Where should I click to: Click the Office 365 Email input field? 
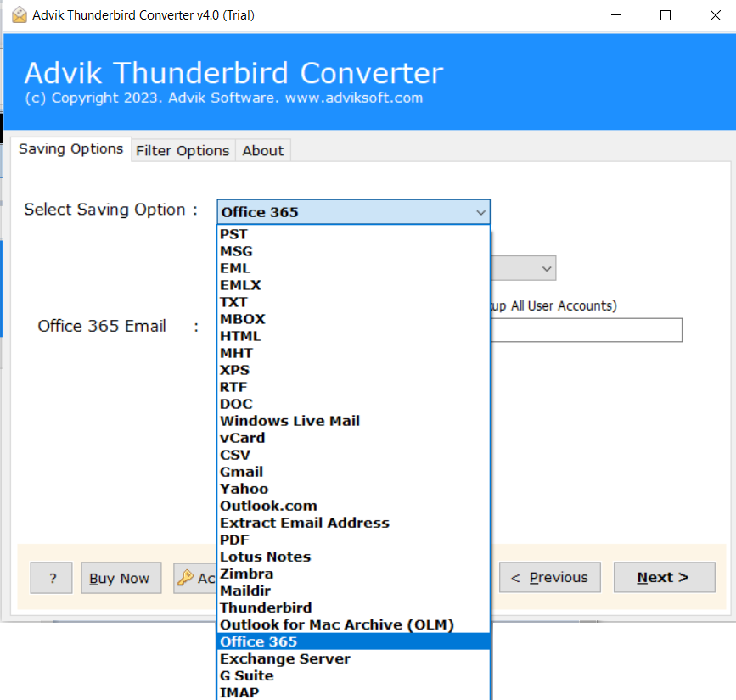[x=587, y=330]
